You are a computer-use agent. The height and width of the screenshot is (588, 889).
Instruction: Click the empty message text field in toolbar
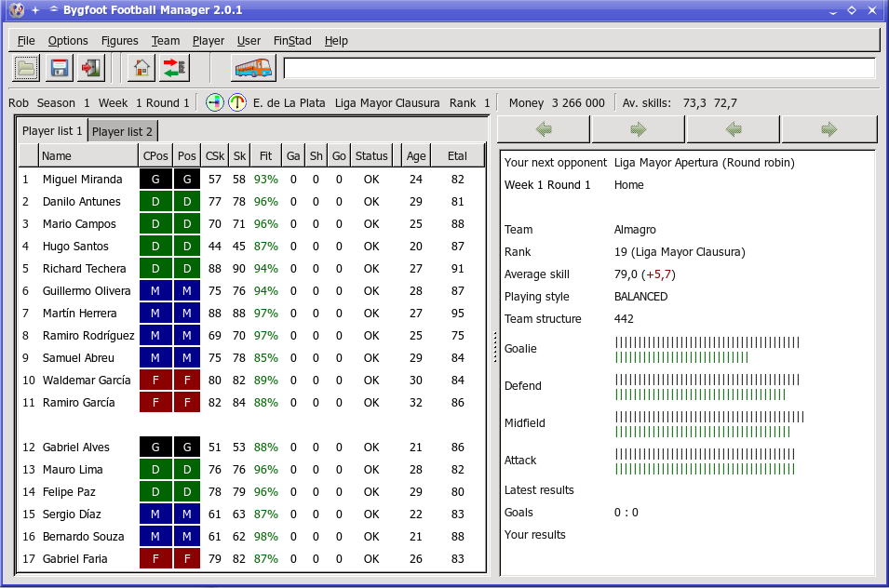579,69
